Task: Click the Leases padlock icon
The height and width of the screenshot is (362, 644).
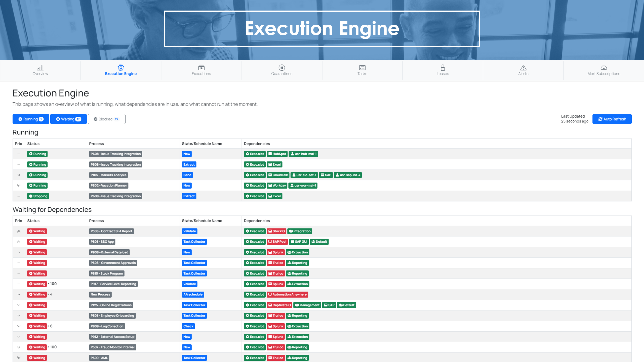Action: [443, 67]
